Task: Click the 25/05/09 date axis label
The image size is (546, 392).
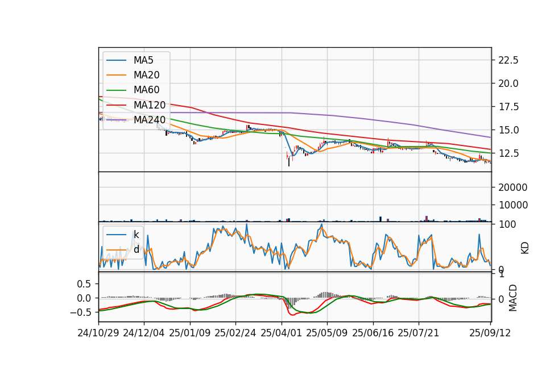Action: pos(327,333)
